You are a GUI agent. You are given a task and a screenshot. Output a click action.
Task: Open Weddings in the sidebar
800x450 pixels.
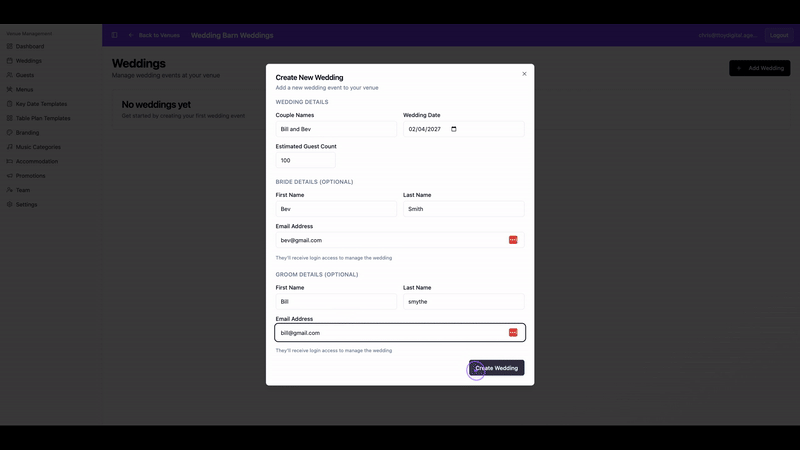coord(29,61)
